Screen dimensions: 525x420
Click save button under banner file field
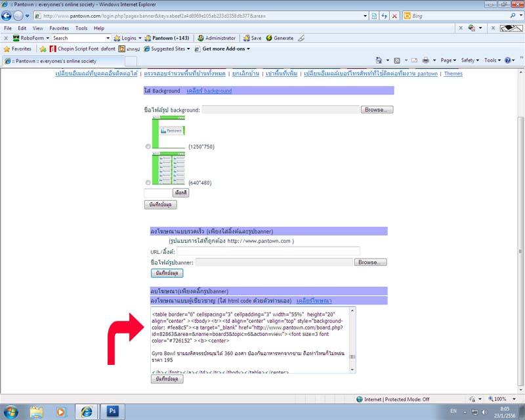point(167,273)
